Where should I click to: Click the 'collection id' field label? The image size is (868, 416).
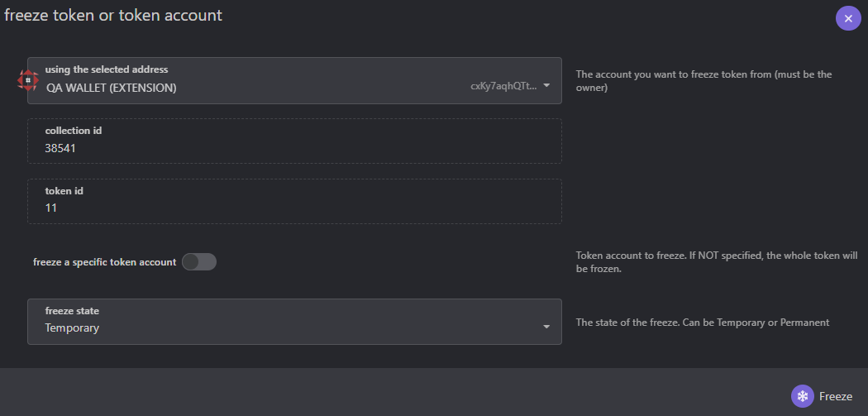pyautogui.click(x=73, y=131)
